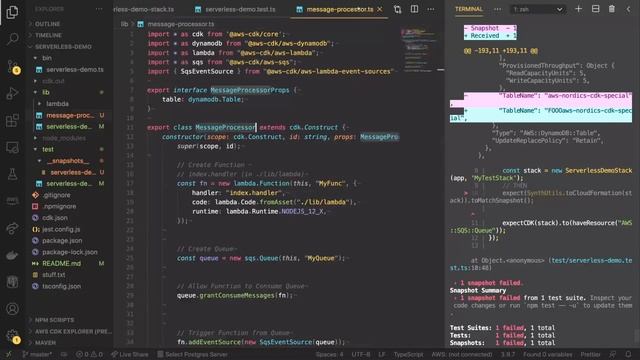Click Prettier in status bar
Screen dimensions: 640x360
click(590, 354)
